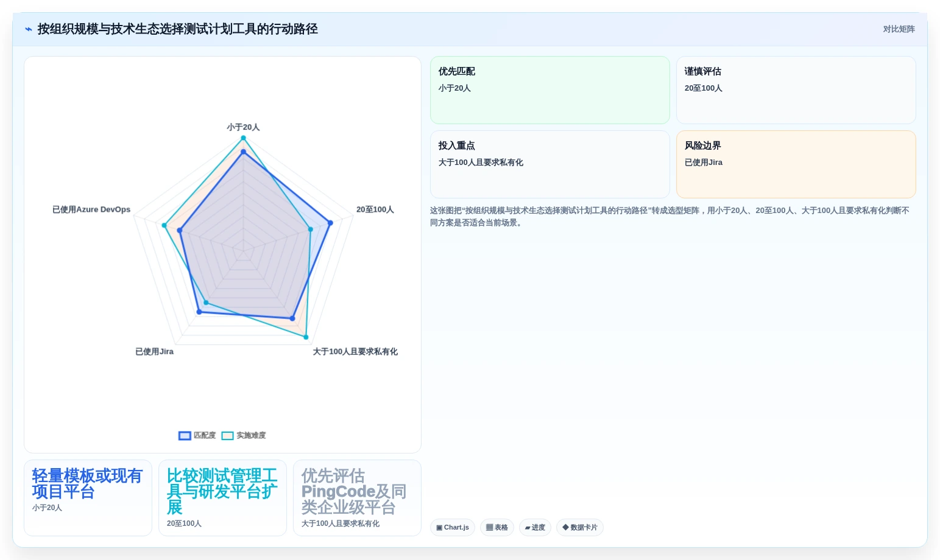Click the 已使用Azure DevOps radar axis label
Image resolution: width=940 pixels, height=560 pixels.
[91, 209]
